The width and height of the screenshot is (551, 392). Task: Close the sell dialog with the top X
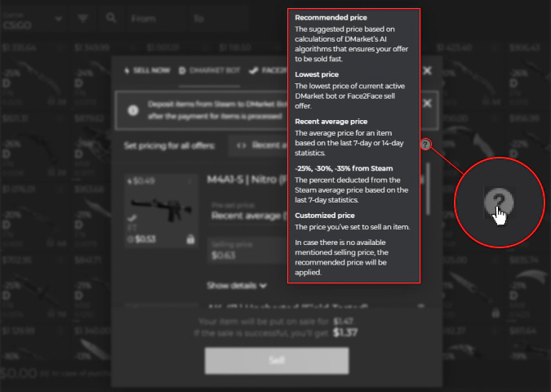(427, 71)
